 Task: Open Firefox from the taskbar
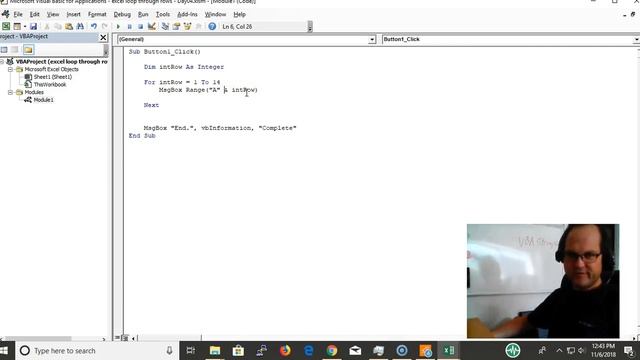point(285,351)
